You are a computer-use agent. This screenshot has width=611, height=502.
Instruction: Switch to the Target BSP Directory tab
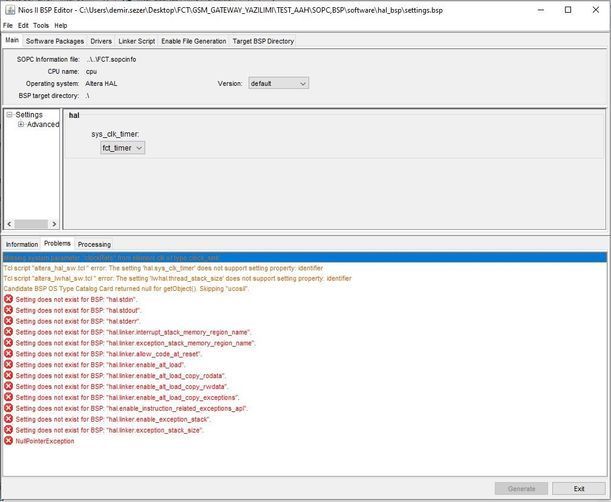coord(263,41)
